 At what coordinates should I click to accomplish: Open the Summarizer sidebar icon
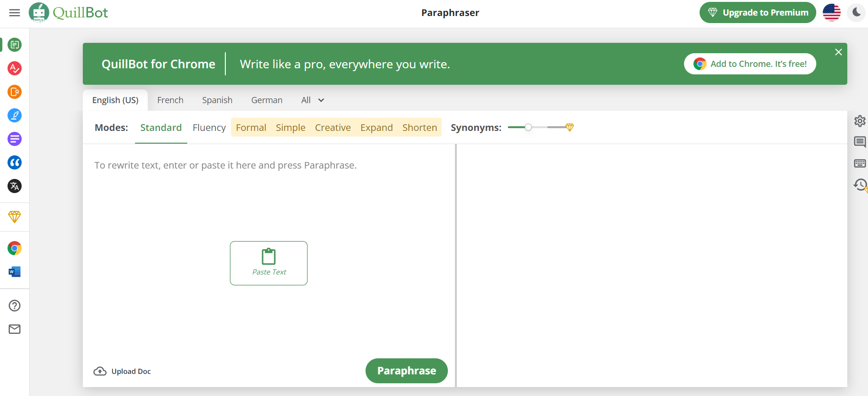click(x=15, y=139)
